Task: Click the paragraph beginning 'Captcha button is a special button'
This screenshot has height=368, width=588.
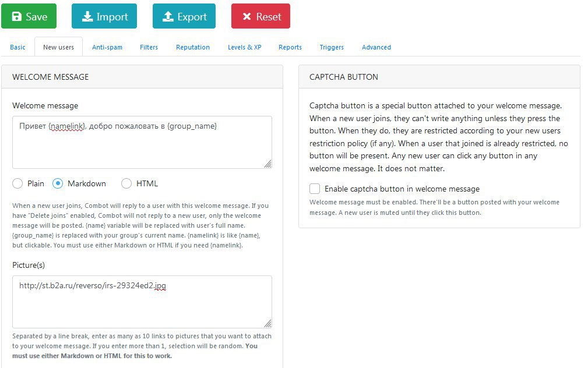Action: click(439, 137)
